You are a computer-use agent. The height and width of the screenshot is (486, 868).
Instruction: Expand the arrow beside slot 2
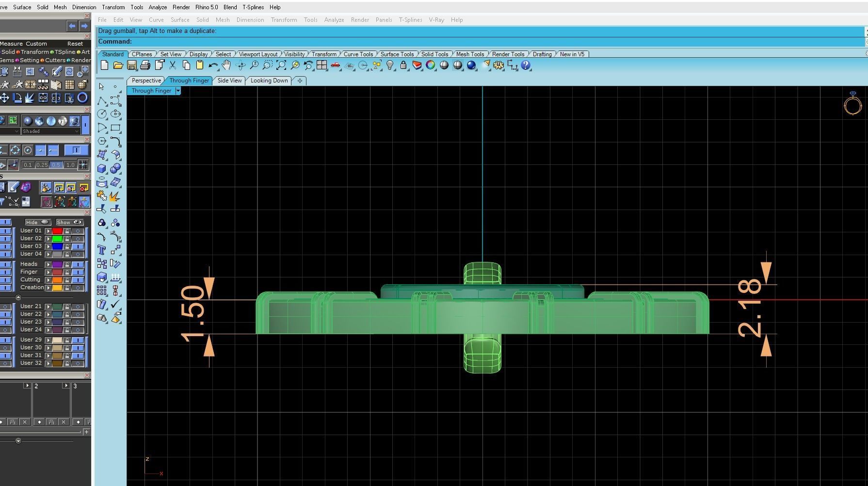(x=66, y=386)
